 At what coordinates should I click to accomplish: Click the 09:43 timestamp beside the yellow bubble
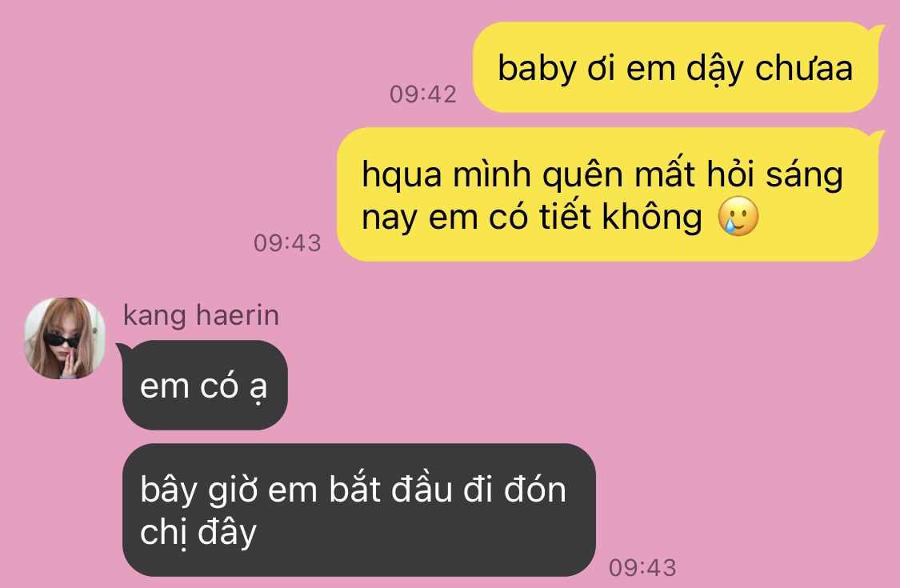click(287, 243)
